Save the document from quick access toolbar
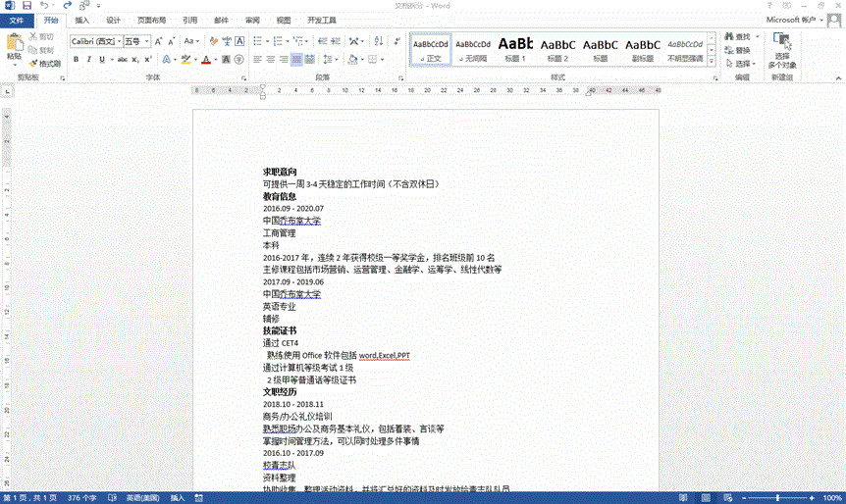The height and width of the screenshot is (504, 846). pos(25,6)
